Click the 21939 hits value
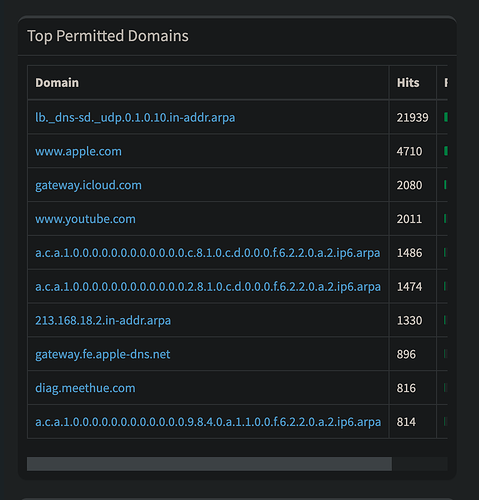 point(412,117)
